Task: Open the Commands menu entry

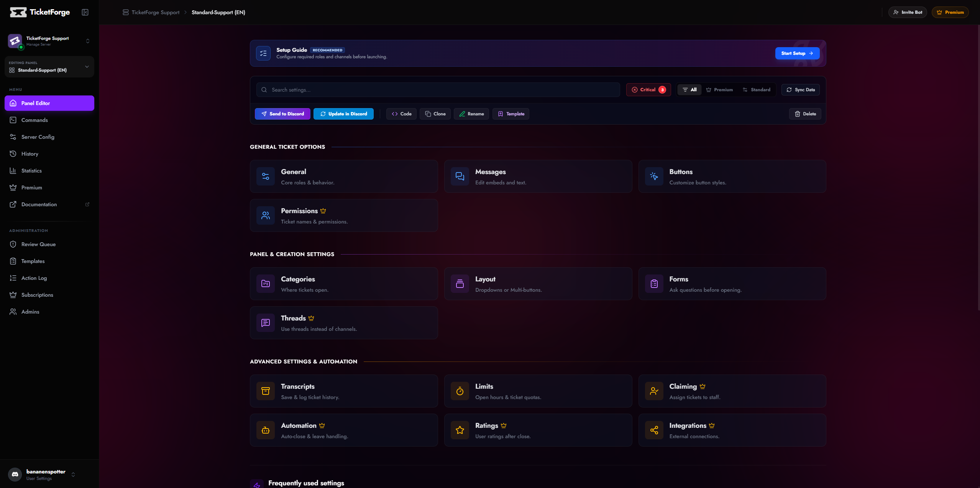Action: [34, 120]
